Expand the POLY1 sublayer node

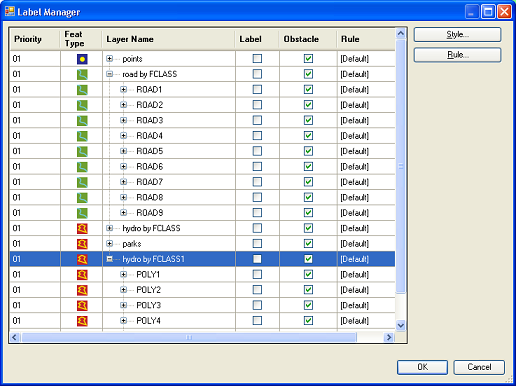pos(123,274)
